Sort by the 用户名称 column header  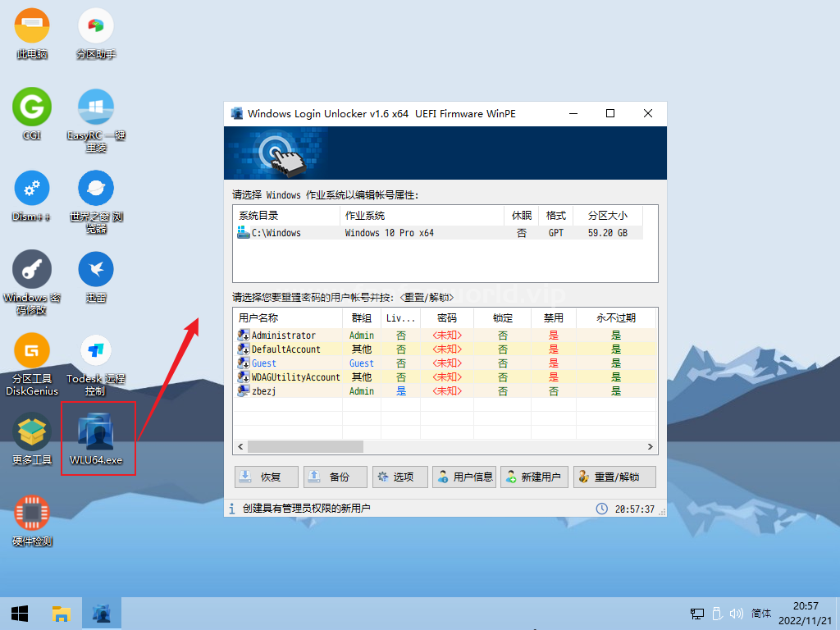coord(259,317)
